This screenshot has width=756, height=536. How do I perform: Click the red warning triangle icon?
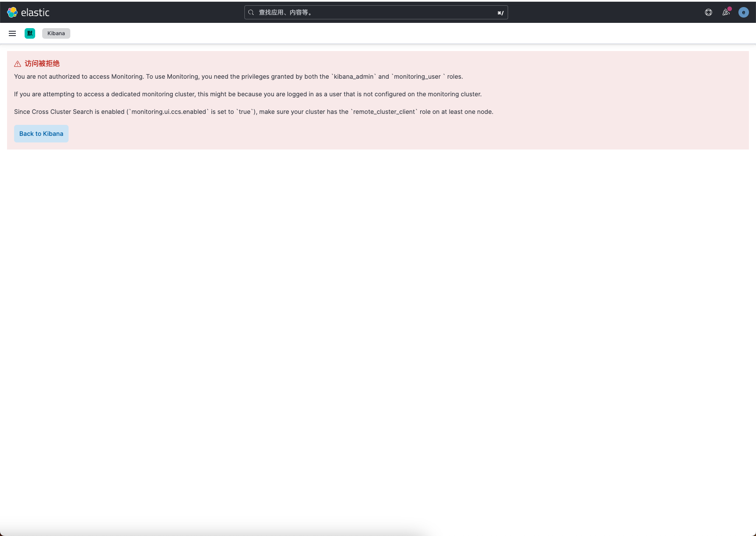coord(18,64)
